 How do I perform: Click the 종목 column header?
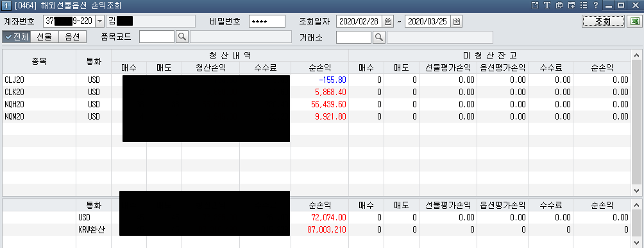39,61
